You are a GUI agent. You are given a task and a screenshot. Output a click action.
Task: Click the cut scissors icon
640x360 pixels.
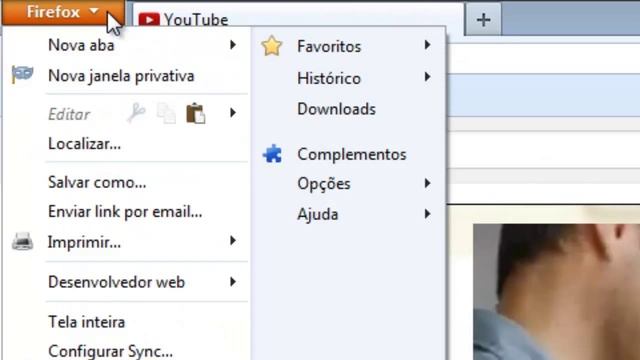point(136,113)
